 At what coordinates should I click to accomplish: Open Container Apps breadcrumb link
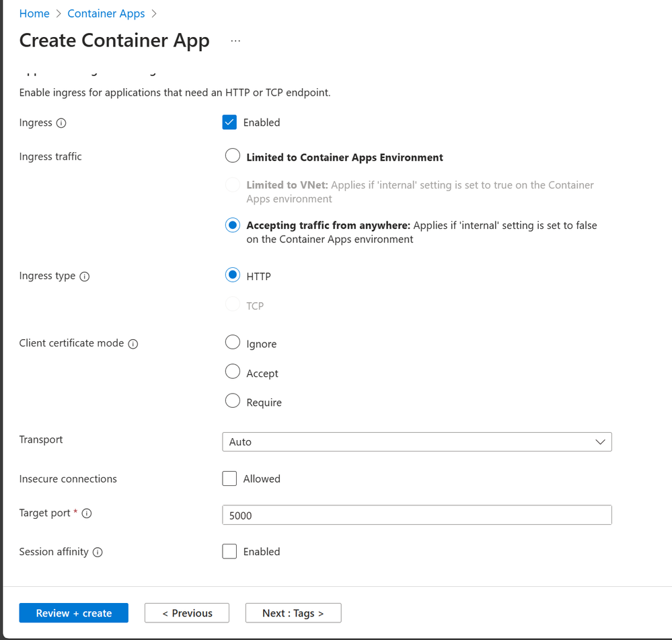(106, 13)
